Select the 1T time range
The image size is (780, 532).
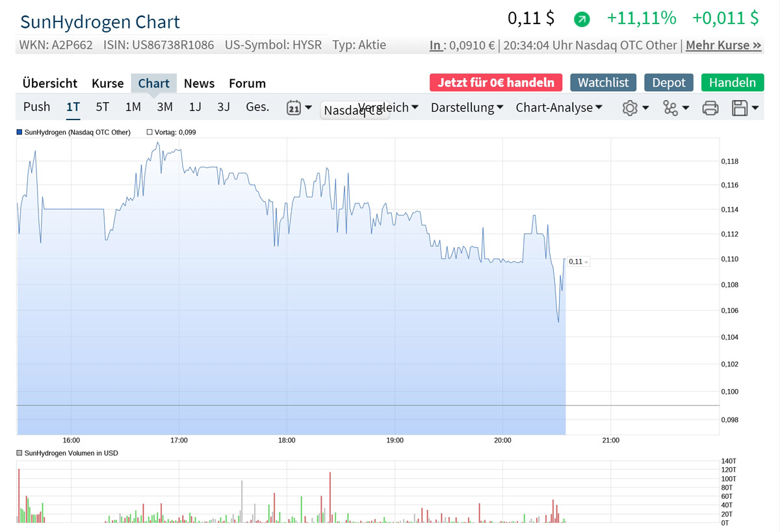[73, 107]
